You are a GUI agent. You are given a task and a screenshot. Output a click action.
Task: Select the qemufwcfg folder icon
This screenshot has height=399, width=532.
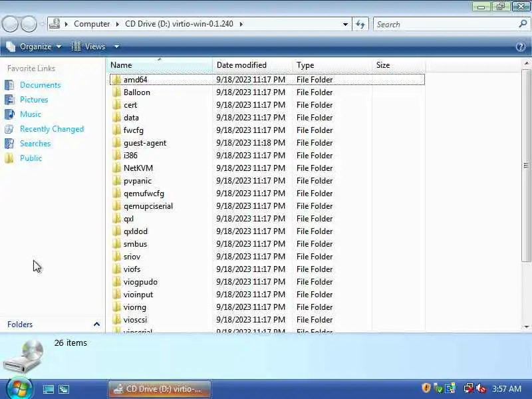pyautogui.click(x=116, y=194)
